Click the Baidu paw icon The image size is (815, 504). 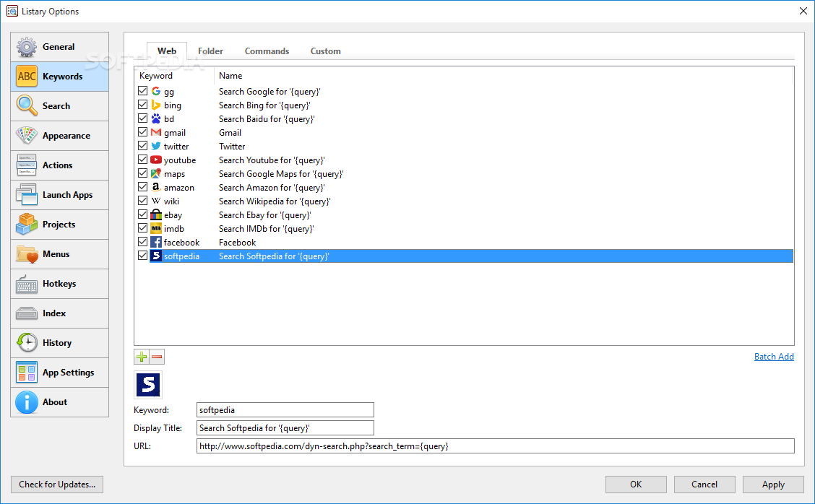[x=156, y=119]
